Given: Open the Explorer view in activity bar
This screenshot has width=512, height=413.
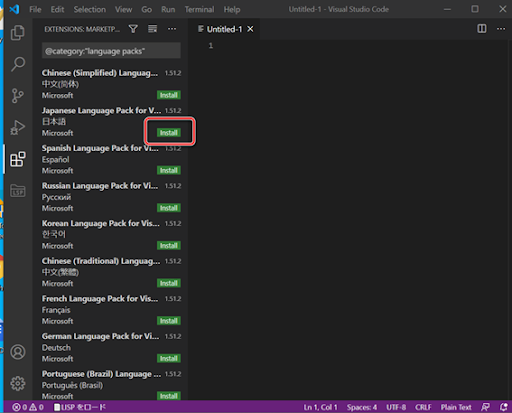Looking at the screenshot, I should point(18,33).
